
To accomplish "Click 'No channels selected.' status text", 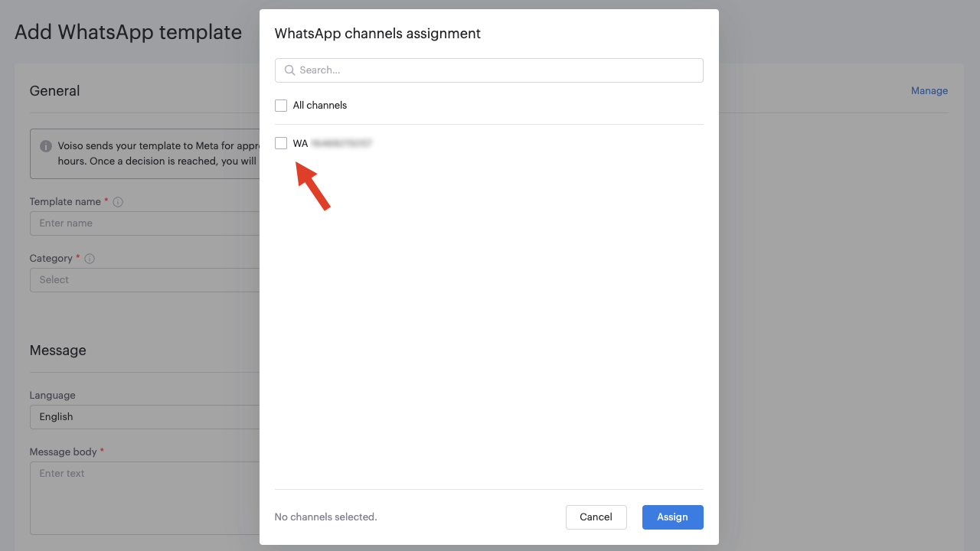I will click(x=326, y=517).
